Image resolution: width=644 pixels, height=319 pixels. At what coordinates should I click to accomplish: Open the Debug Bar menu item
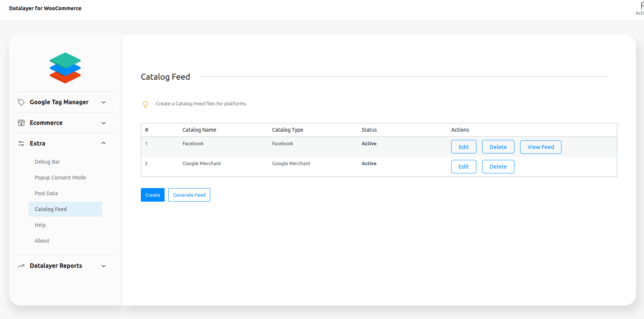tap(47, 162)
